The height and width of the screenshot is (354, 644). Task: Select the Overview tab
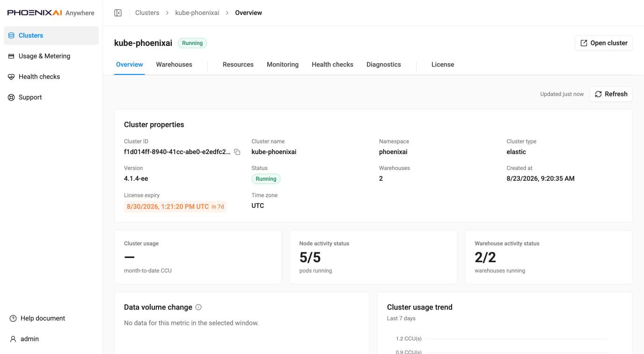coord(129,65)
